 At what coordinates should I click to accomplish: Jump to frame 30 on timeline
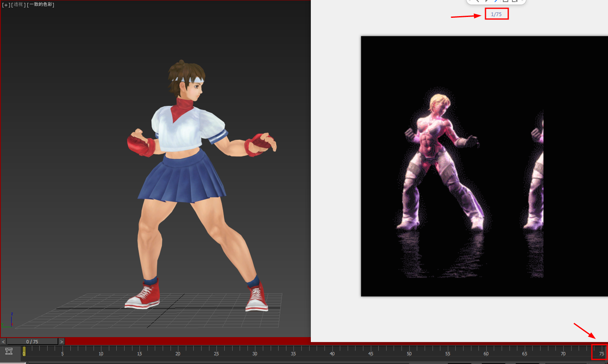tap(255, 354)
